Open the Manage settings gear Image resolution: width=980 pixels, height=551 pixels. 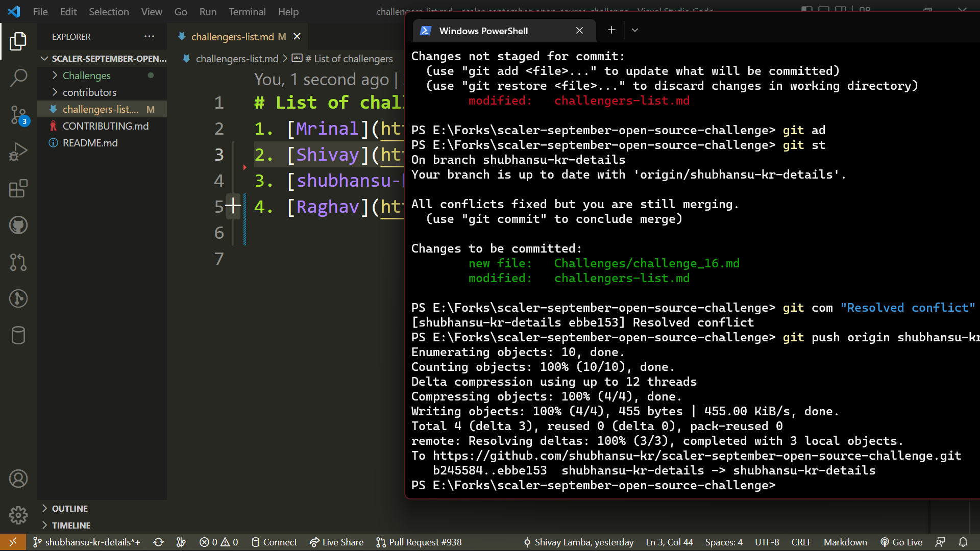click(19, 515)
